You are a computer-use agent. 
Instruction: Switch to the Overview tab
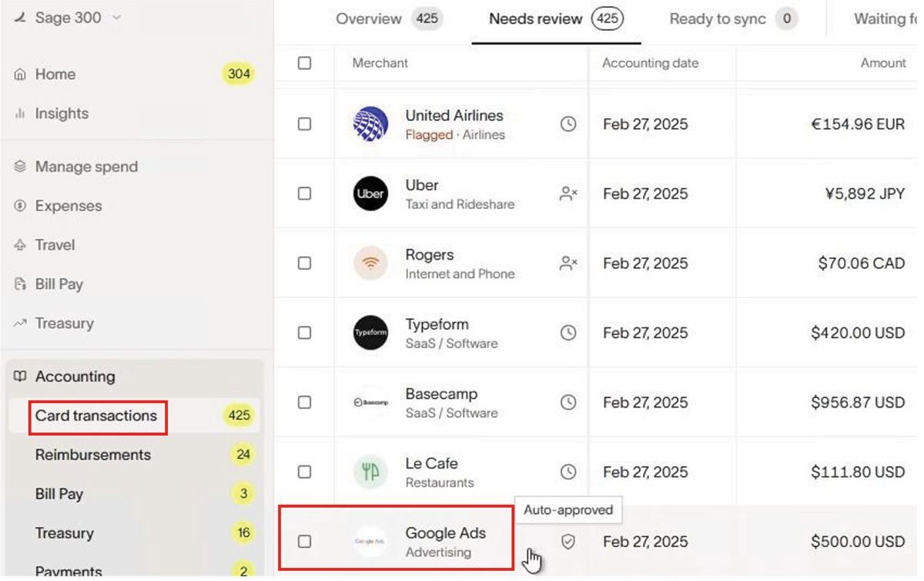[369, 19]
